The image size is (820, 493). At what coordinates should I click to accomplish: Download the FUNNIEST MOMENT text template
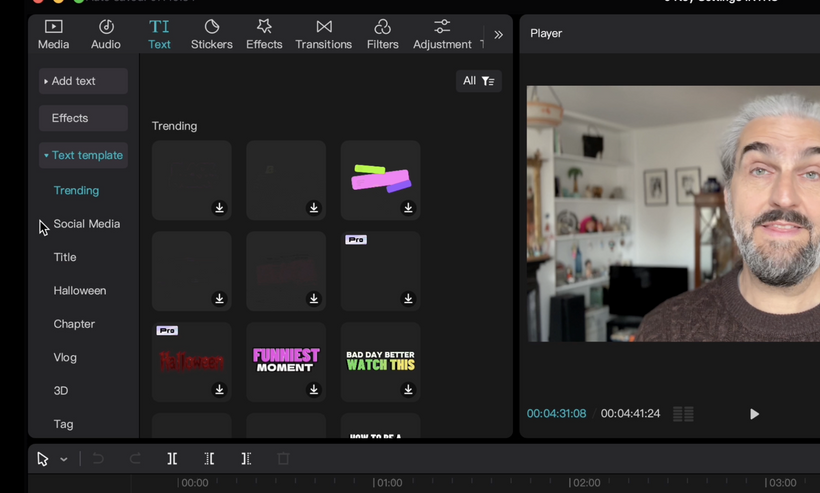click(314, 390)
